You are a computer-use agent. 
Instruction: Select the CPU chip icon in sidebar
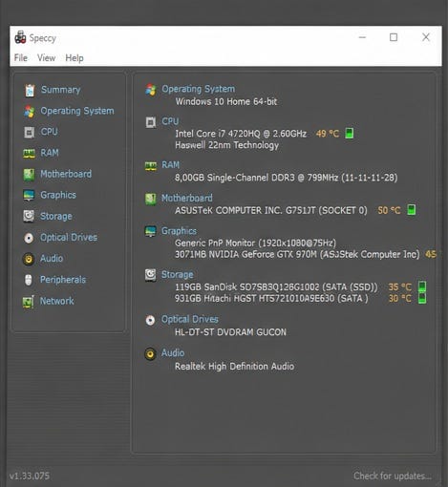(x=29, y=132)
